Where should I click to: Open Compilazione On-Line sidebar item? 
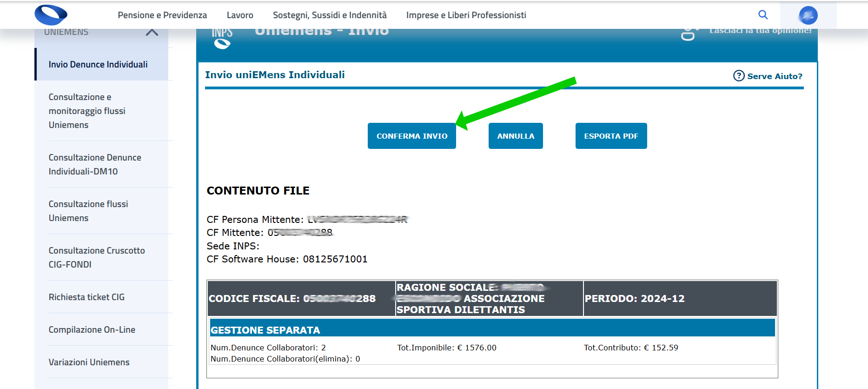pyautogui.click(x=92, y=329)
